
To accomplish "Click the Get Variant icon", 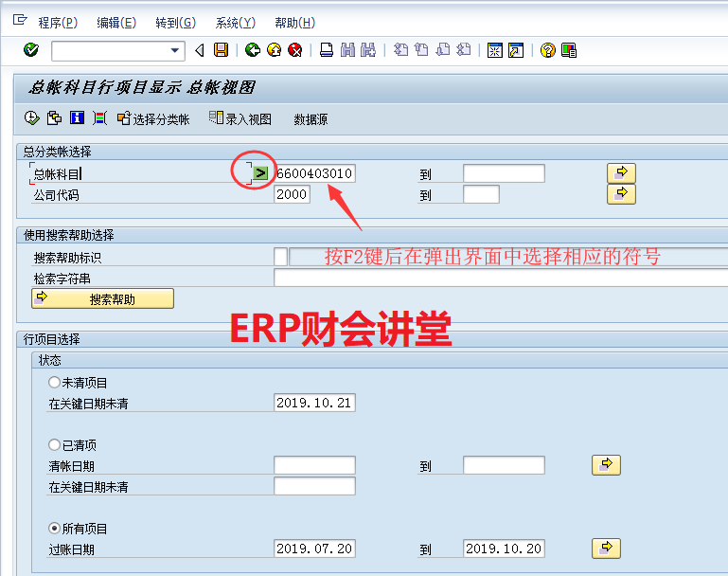I will click(54, 118).
